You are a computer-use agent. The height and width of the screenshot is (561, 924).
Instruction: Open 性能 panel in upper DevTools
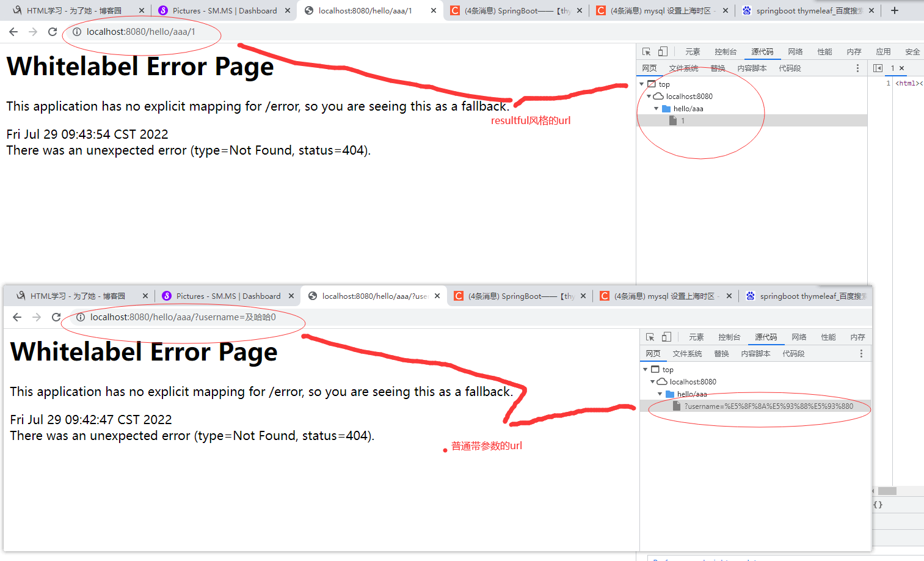tap(824, 52)
